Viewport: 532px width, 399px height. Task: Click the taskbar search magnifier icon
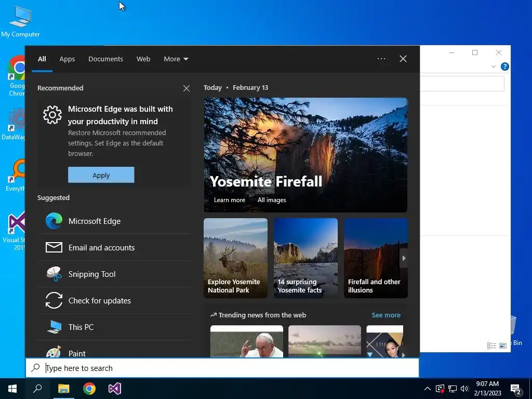pos(37,389)
